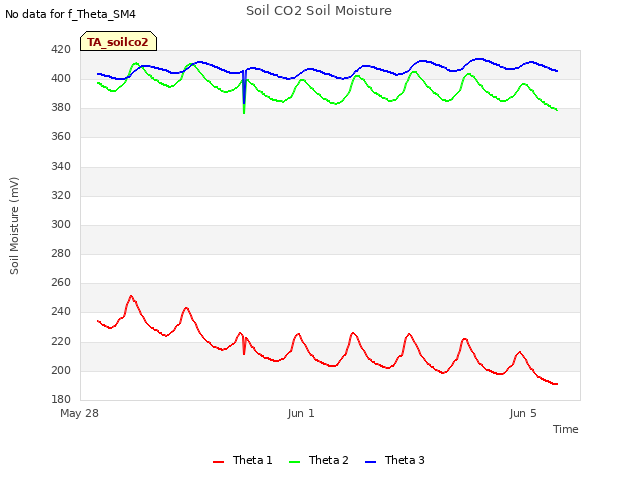Screen dimensions: 640x480
Task: Click the chart title Soil CO2 Soil Moisture
Action: point(319,11)
